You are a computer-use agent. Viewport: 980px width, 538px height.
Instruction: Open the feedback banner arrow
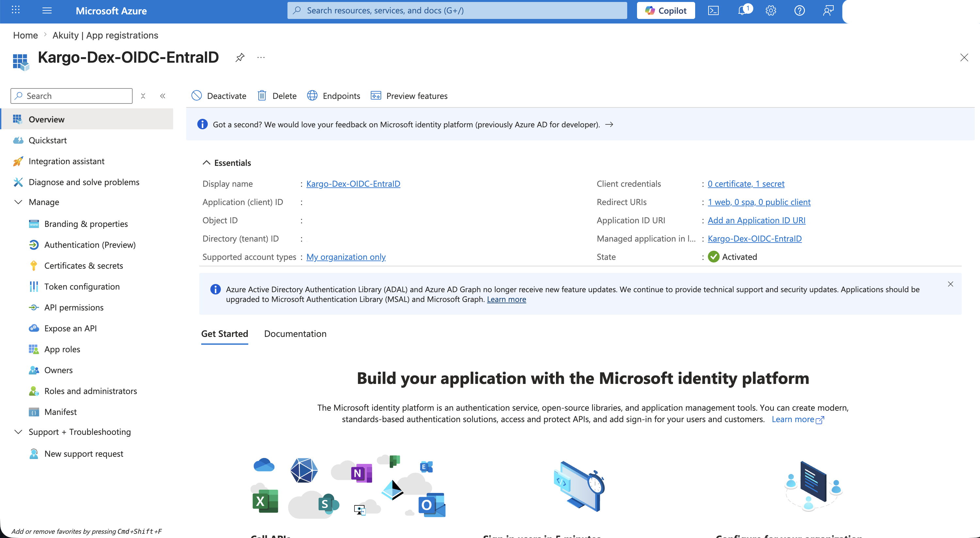click(x=609, y=124)
